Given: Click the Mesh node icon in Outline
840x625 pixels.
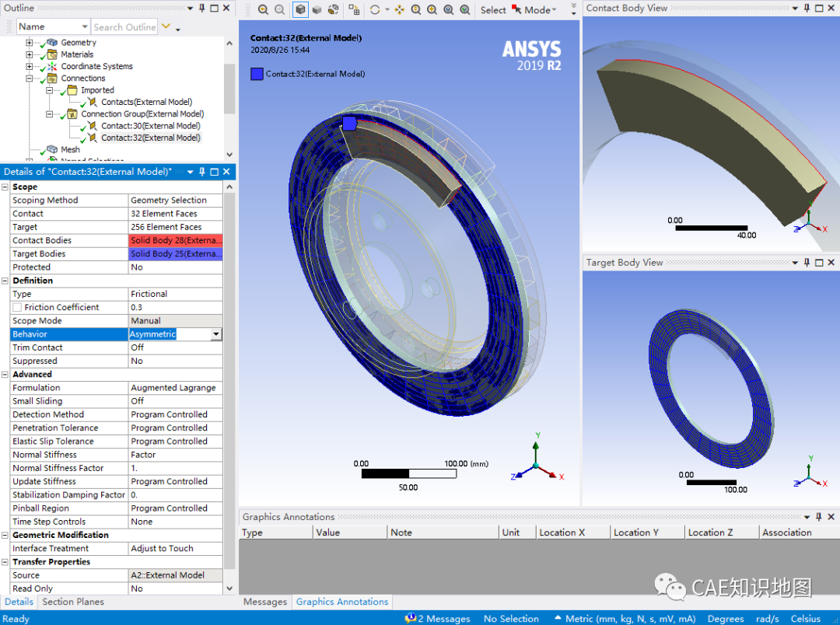Looking at the screenshot, I should [52, 149].
